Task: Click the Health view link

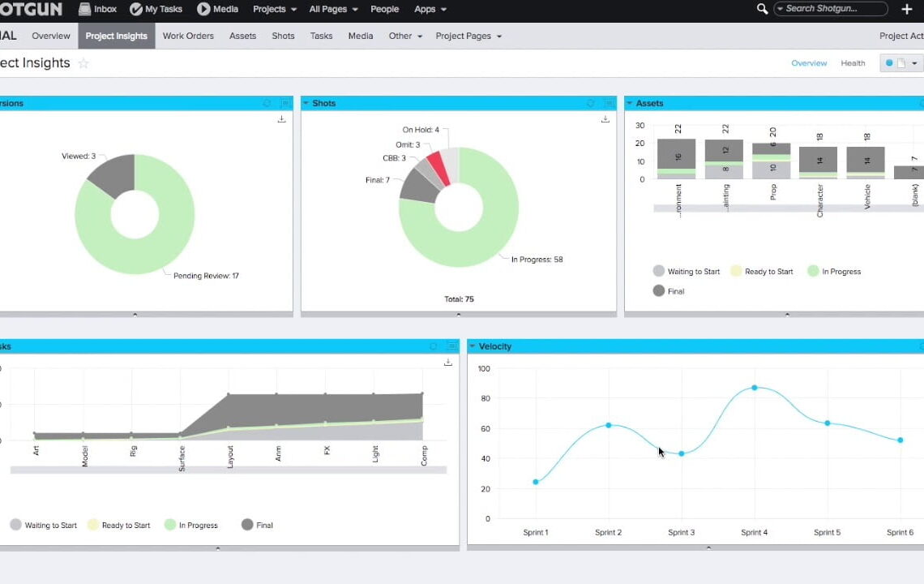Action: click(853, 63)
